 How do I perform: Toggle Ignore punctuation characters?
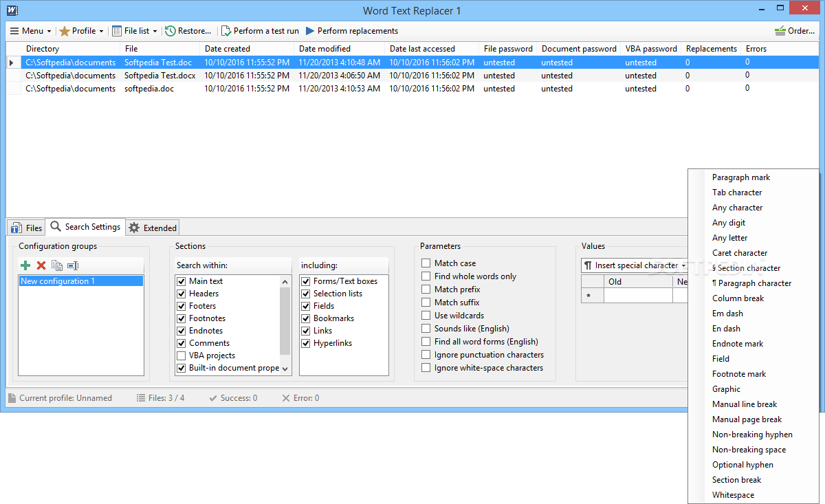(x=426, y=355)
